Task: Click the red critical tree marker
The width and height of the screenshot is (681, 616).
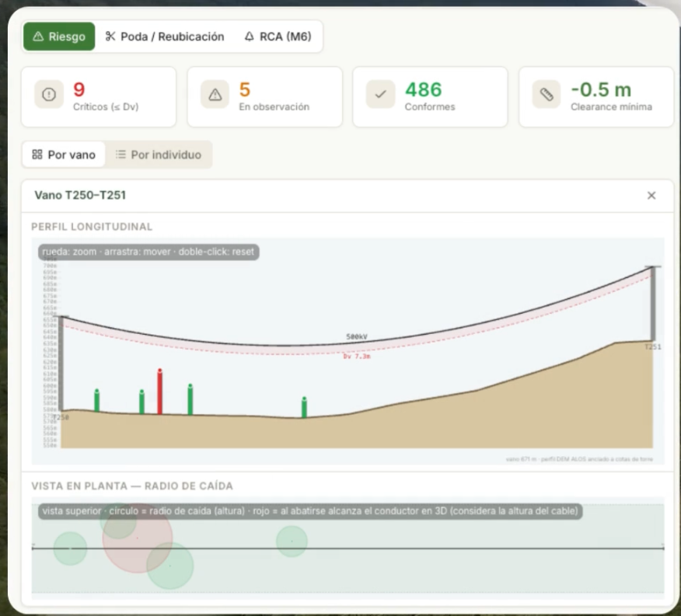Action: point(160,392)
